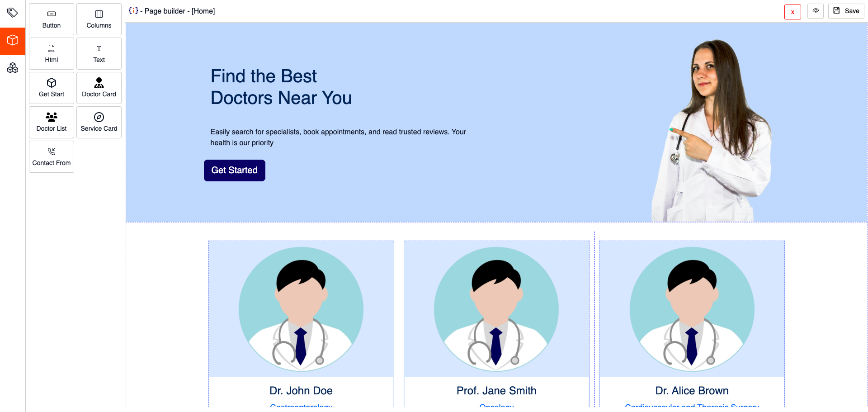Add an Html block

click(52, 53)
